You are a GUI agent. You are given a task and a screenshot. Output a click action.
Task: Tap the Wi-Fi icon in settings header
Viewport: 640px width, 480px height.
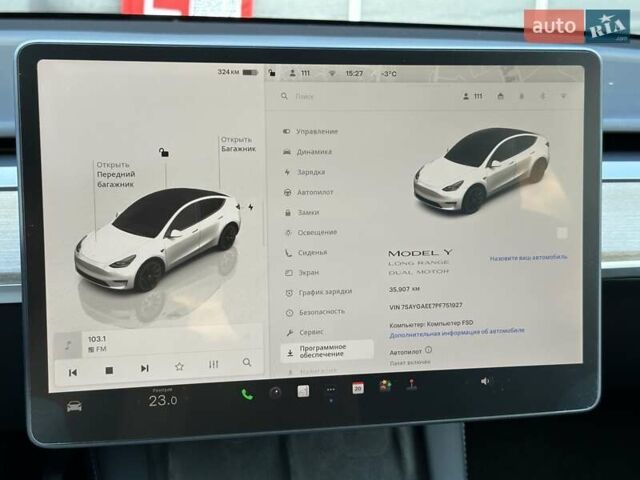pos(563,96)
